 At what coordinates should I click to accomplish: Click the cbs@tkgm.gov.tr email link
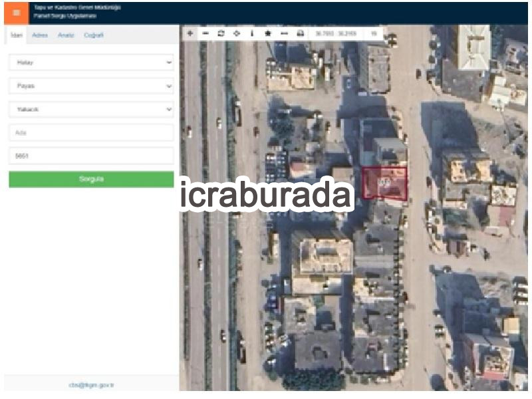click(91, 385)
